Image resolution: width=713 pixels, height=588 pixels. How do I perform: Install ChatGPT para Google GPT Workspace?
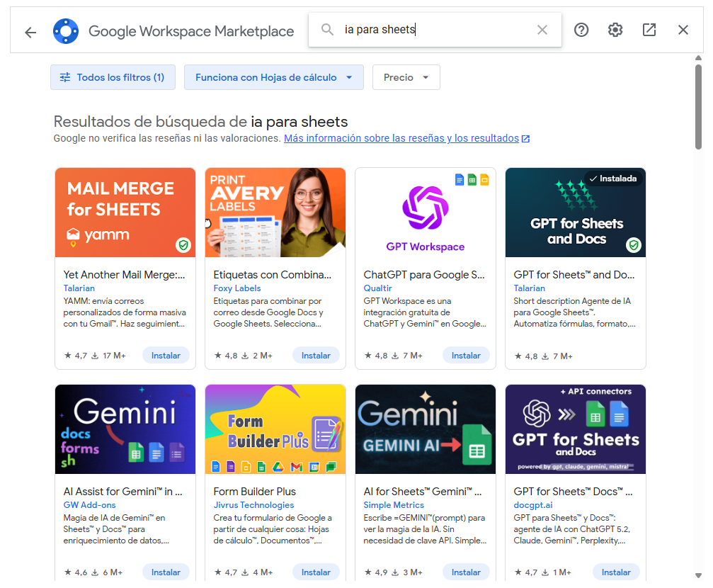pyautogui.click(x=466, y=356)
